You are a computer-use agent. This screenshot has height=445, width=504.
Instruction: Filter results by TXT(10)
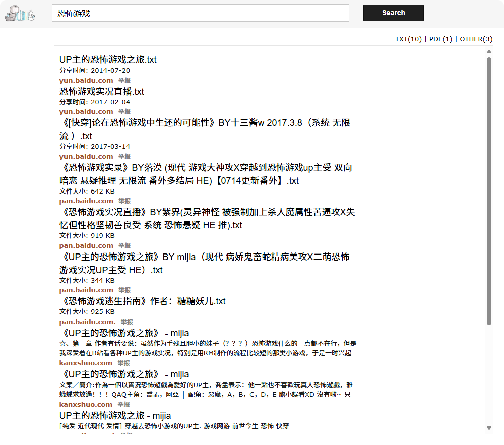click(408, 39)
